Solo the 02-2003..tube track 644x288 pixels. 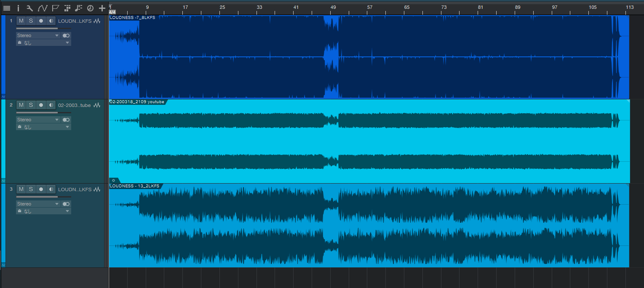[x=31, y=105]
